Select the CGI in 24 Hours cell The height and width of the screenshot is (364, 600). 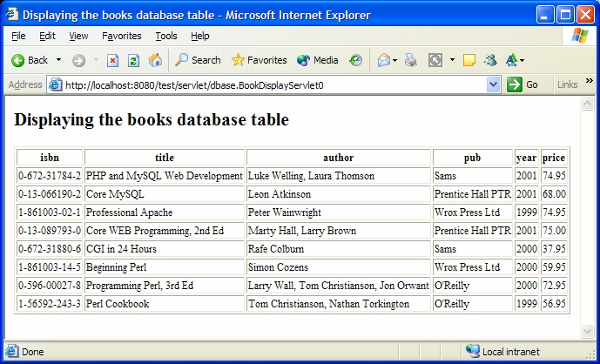click(x=165, y=249)
